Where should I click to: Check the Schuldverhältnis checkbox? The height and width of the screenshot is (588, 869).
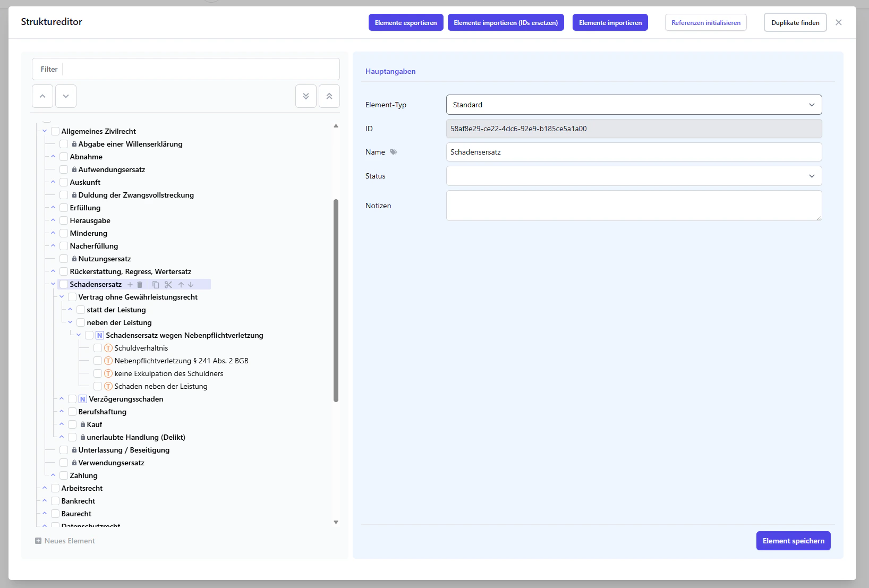[x=98, y=348]
